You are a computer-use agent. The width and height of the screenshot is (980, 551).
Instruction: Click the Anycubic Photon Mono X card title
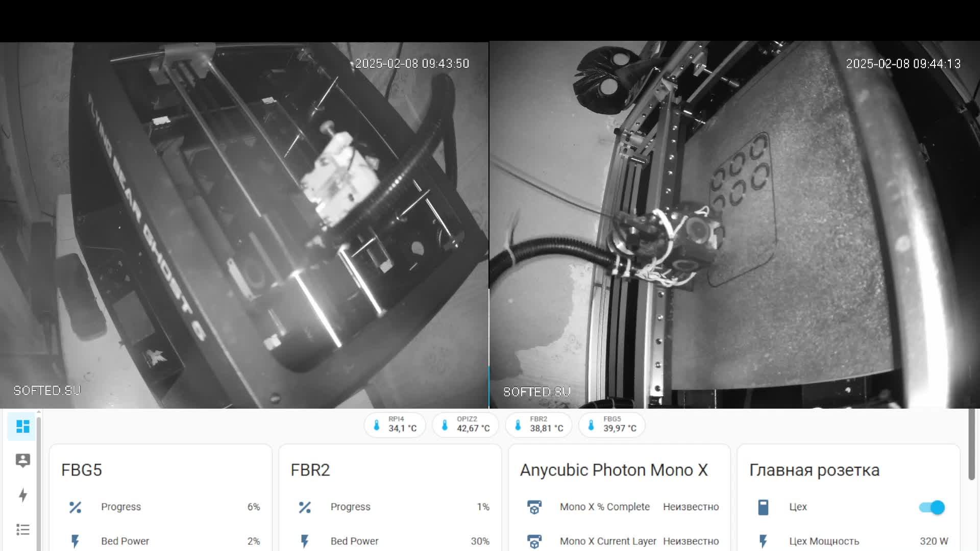(x=614, y=470)
